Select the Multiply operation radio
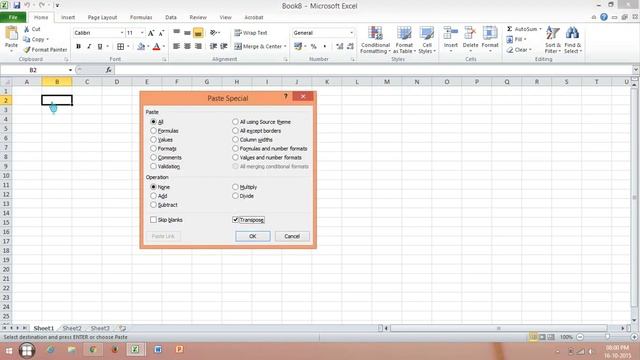640x360 pixels. 235,187
